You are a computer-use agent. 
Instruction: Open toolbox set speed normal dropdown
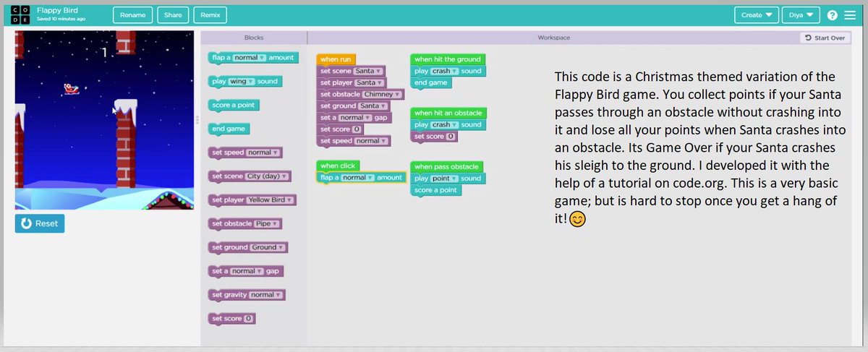tap(263, 153)
